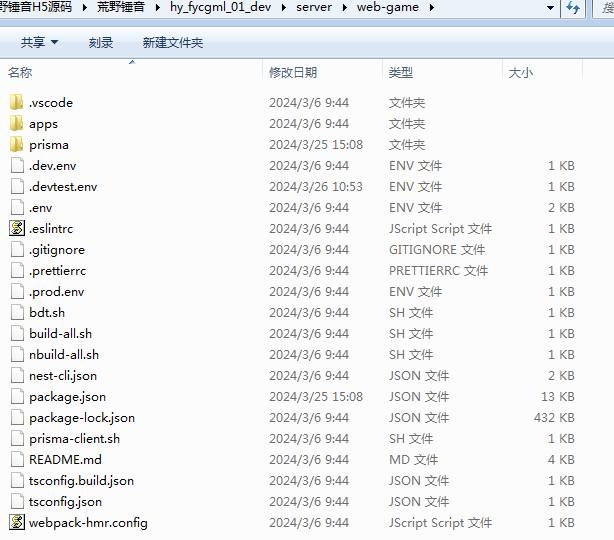Select the apps folder icon

point(16,124)
